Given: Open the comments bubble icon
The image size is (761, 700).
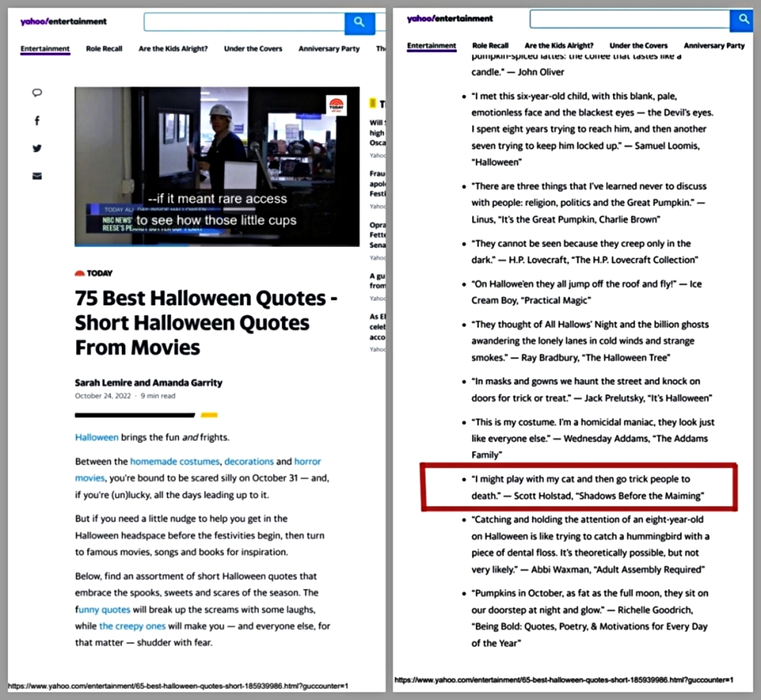Looking at the screenshot, I should click(x=37, y=93).
